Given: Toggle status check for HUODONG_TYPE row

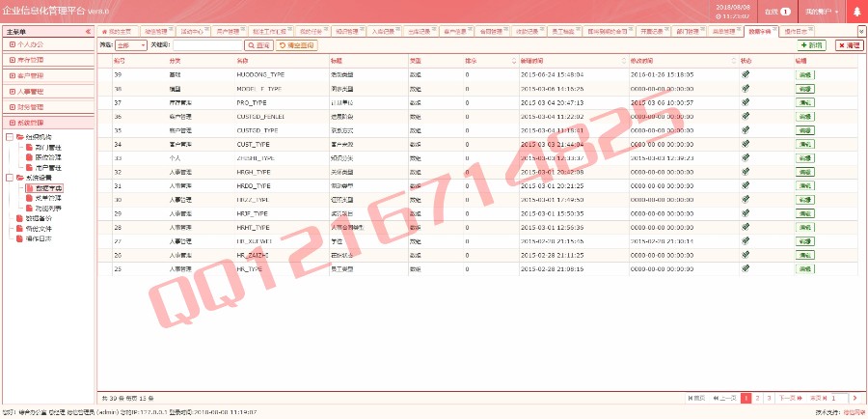Looking at the screenshot, I should [x=746, y=74].
